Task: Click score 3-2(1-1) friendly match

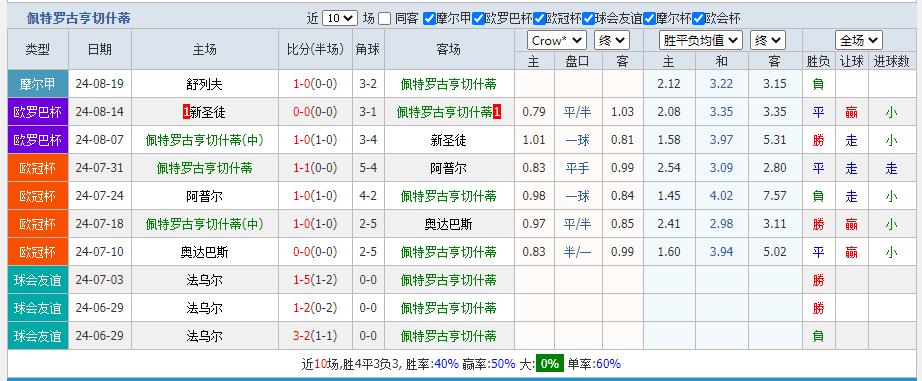Action: click(x=315, y=336)
